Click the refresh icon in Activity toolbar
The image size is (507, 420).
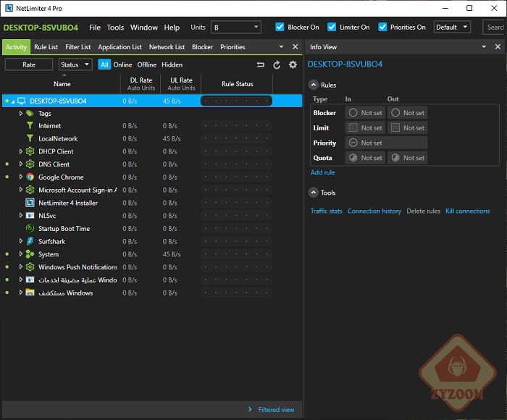tap(277, 65)
